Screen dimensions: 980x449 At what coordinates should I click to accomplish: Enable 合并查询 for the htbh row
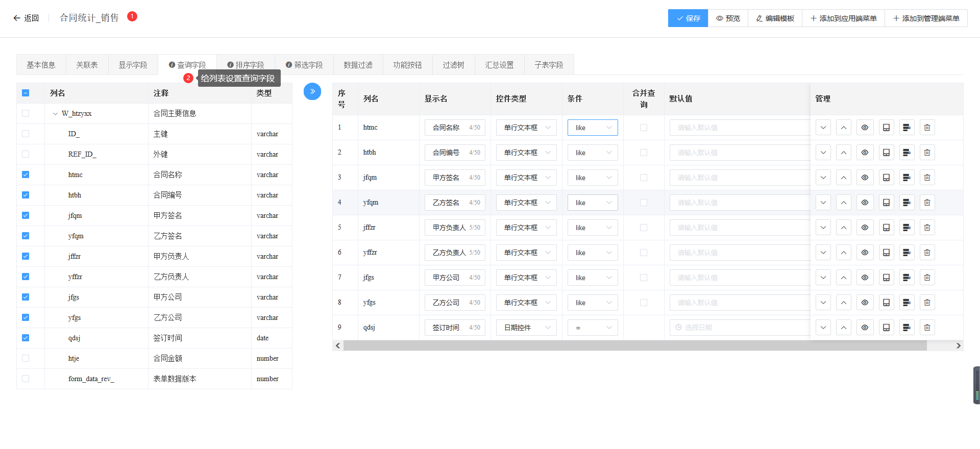pyautogui.click(x=644, y=153)
